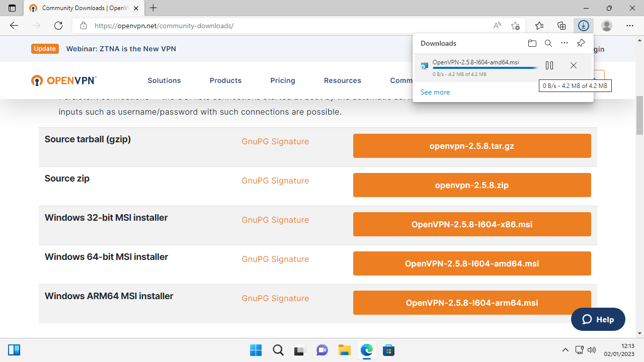
Task: Open the Favorites list icon
Action: click(x=539, y=26)
